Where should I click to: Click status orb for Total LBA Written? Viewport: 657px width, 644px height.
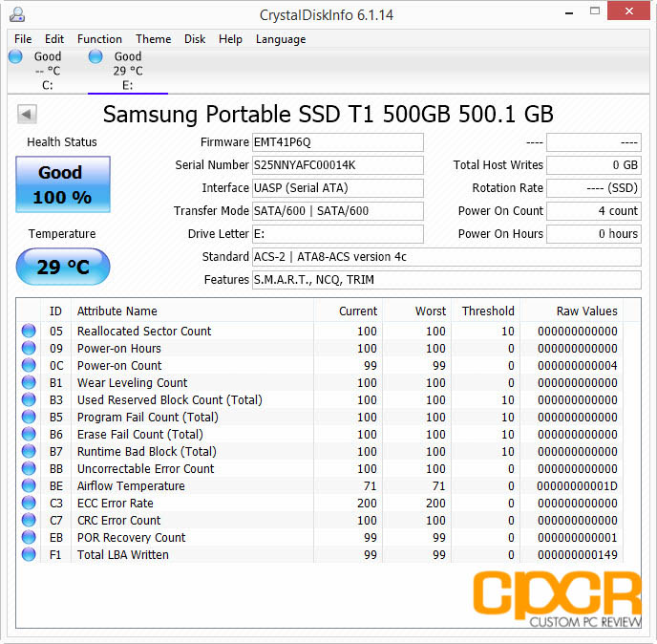point(29,554)
